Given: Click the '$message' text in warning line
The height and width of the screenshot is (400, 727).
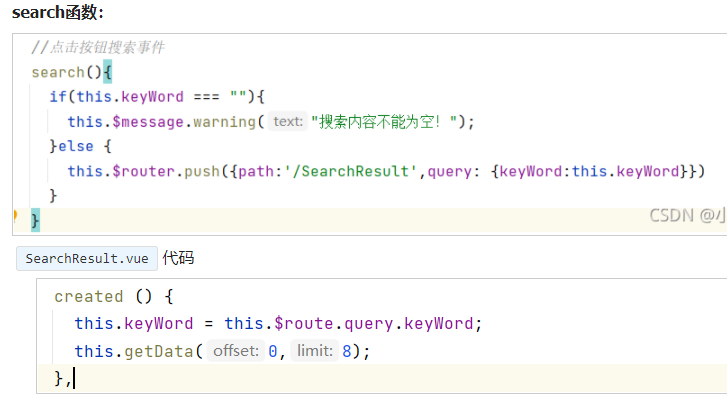Looking at the screenshot, I should [x=148, y=122].
